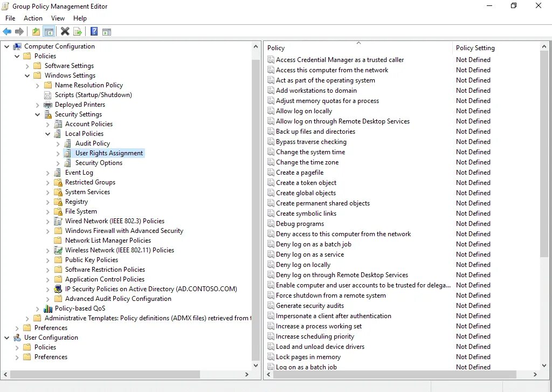This screenshot has width=552, height=392.
Task: Expand the Software Settings node
Action: coord(27,66)
